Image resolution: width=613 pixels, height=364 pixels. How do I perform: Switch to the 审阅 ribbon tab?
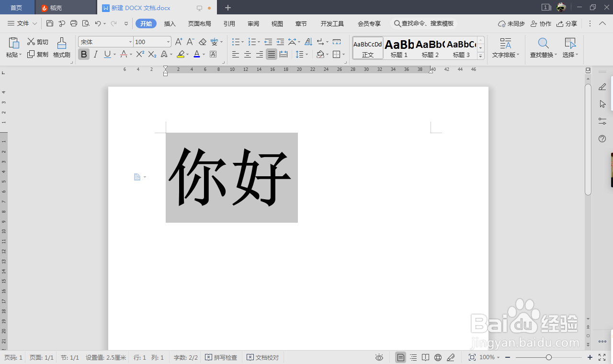(x=253, y=23)
